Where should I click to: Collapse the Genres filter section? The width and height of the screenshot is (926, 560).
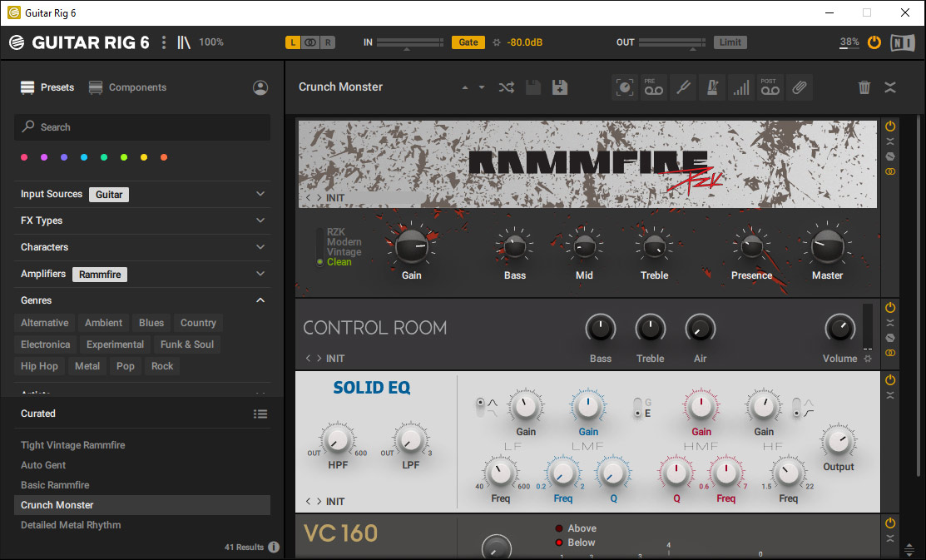coord(260,300)
